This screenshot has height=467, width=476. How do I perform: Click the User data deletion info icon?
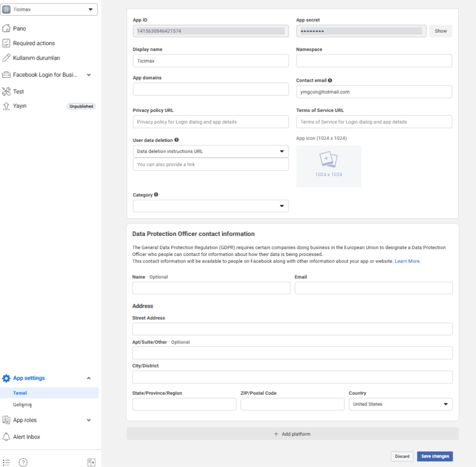176,140
